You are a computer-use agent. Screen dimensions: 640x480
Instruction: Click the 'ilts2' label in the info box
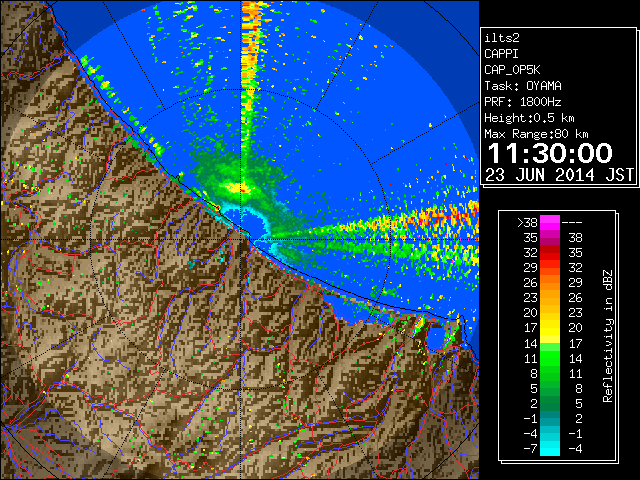[502, 38]
